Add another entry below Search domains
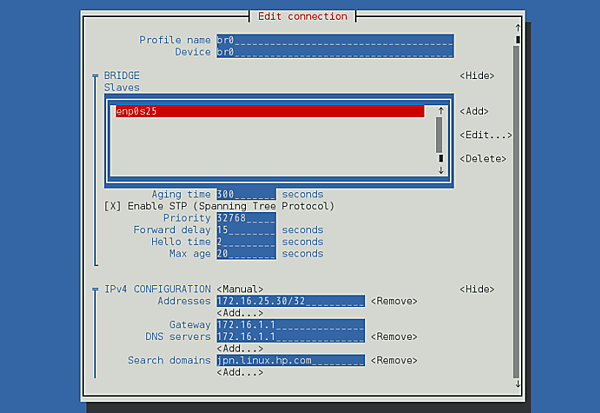This screenshot has height=413, width=600. [240, 372]
